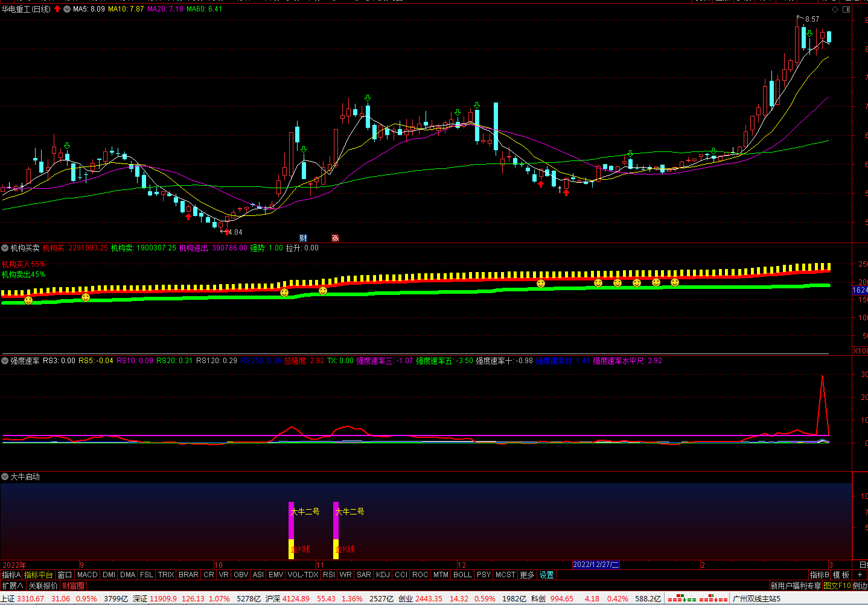The width and height of the screenshot is (868, 605).
Task: Select the BRAR indicator
Action: tap(189, 575)
